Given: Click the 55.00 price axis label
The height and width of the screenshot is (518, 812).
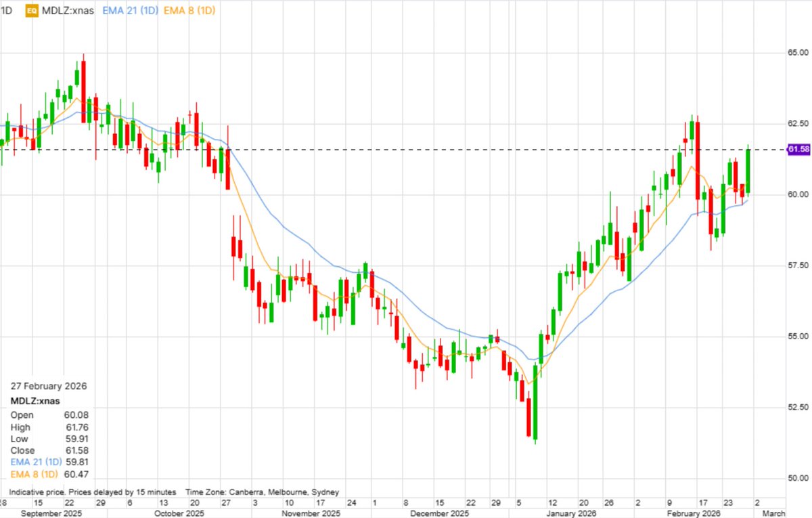Looking at the screenshot, I should click(799, 336).
